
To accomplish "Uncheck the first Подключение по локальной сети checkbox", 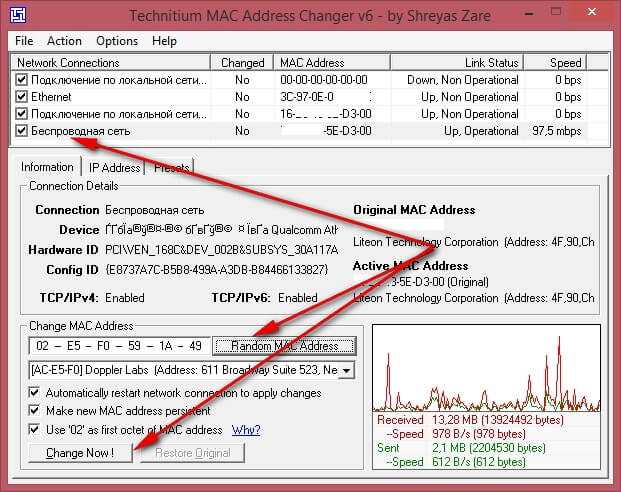I will pos(21,80).
